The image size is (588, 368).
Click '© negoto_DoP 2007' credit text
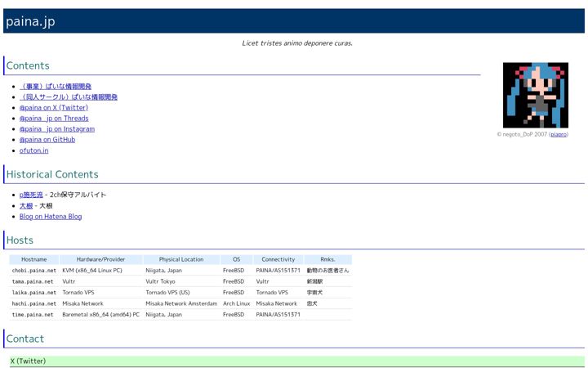coord(522,134)
